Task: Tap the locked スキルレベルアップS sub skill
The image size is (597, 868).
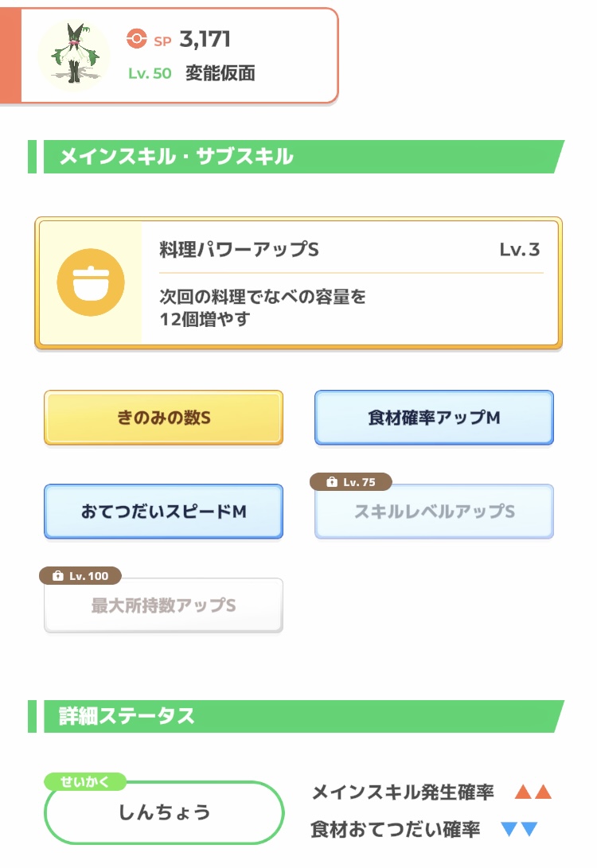Action: coord(434,512)
